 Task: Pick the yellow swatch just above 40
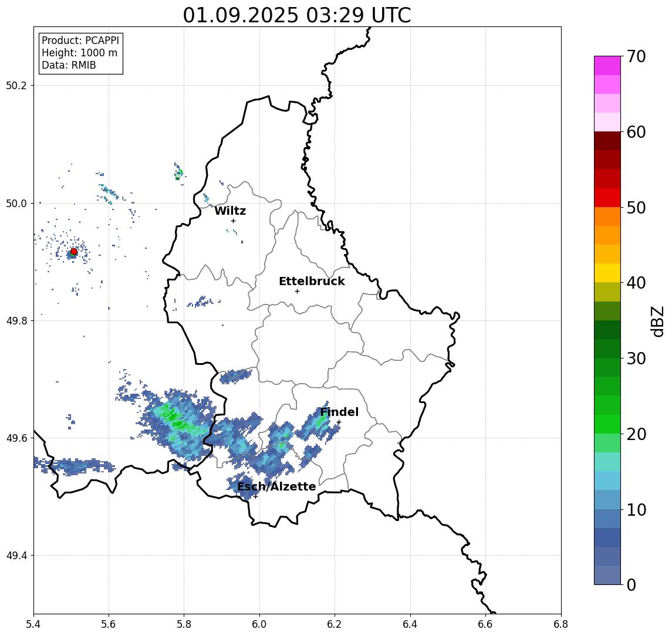click(607, 273)
